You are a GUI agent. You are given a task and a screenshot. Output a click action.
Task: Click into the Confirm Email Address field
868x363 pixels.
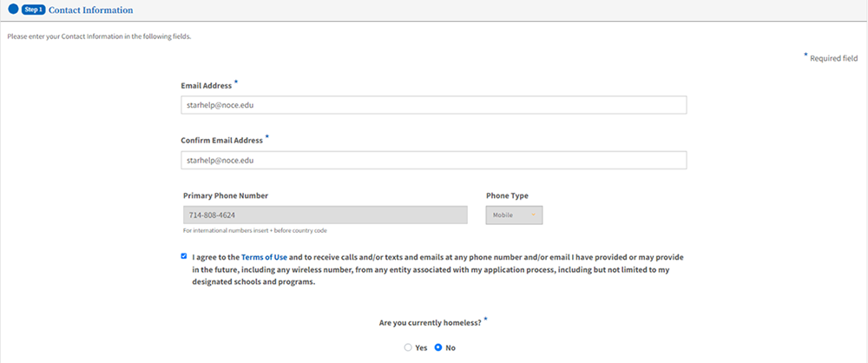[433, 160]
